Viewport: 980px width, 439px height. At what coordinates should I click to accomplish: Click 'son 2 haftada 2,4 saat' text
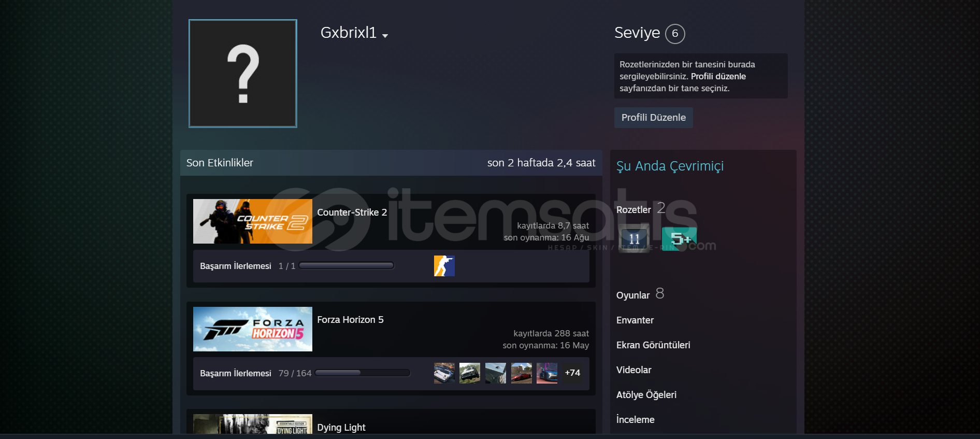tap(541, 163)
